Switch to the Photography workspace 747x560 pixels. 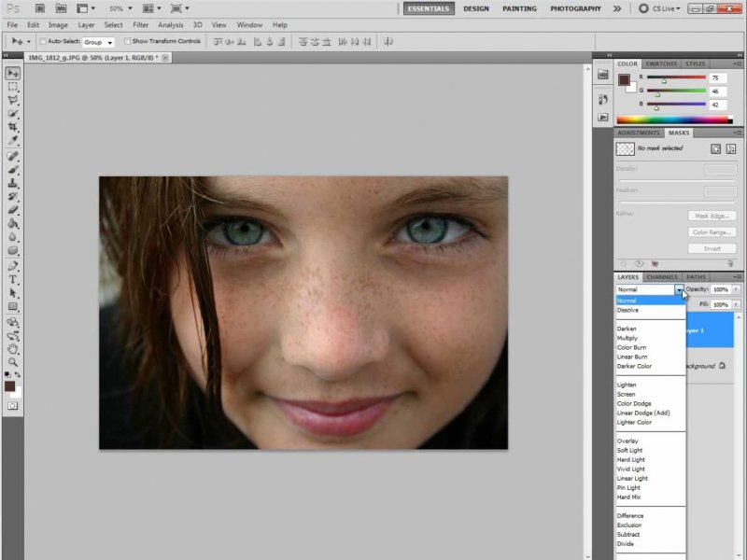tap(575, 8)
